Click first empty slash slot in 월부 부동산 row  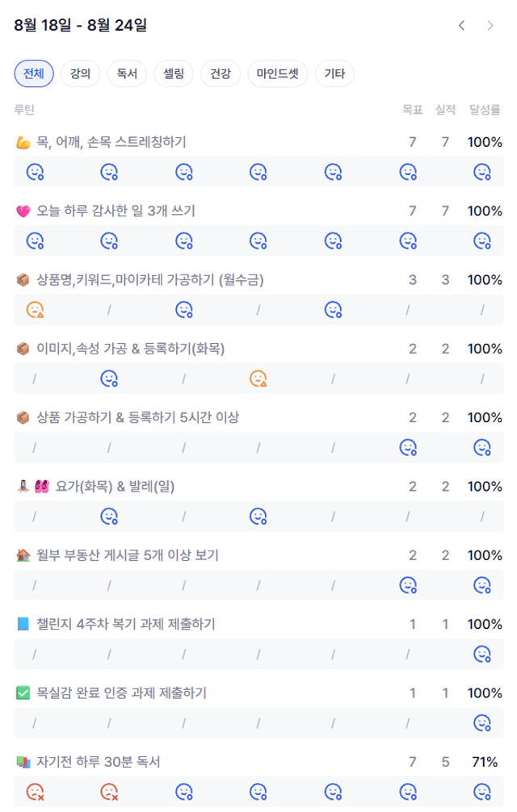35,585
